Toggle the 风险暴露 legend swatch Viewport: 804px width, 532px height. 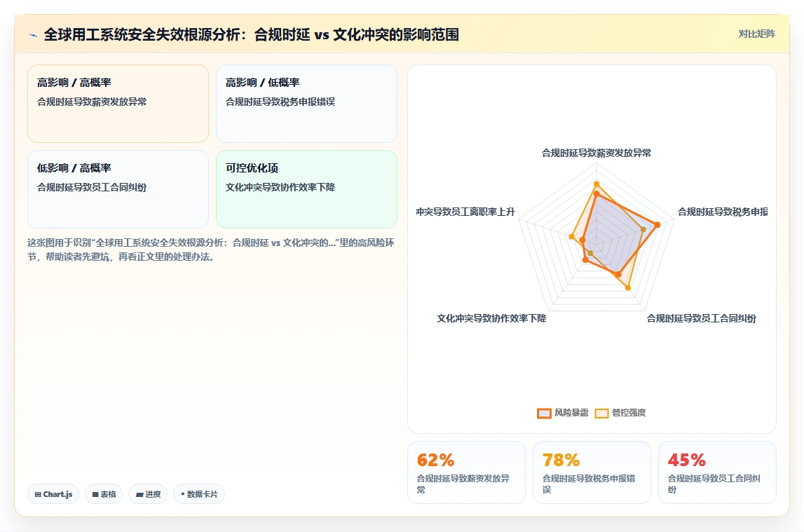click(x=544, y=413)
